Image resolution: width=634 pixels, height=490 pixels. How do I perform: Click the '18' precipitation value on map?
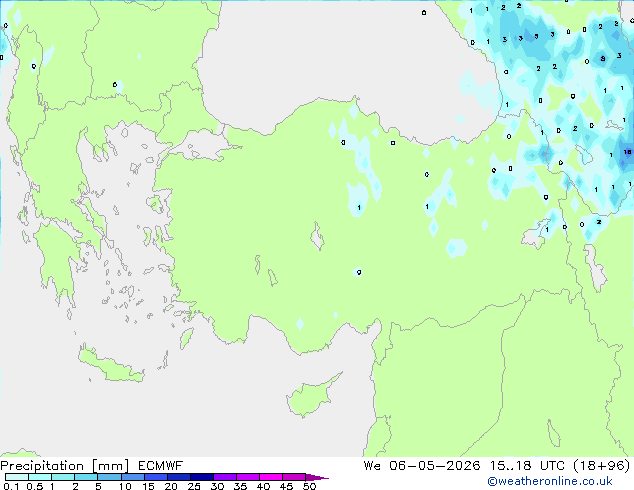point(628,152)
